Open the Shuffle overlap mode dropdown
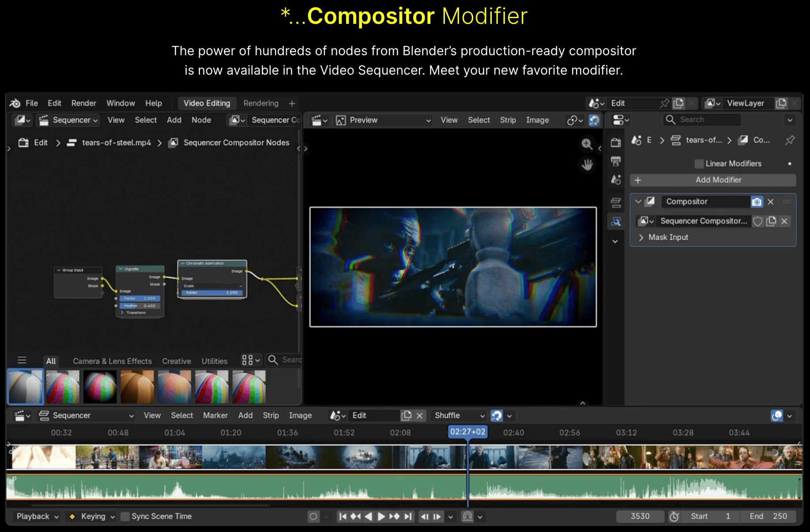Image resolution: width=810 pixels, height=532 pixels. click(459, 415)
